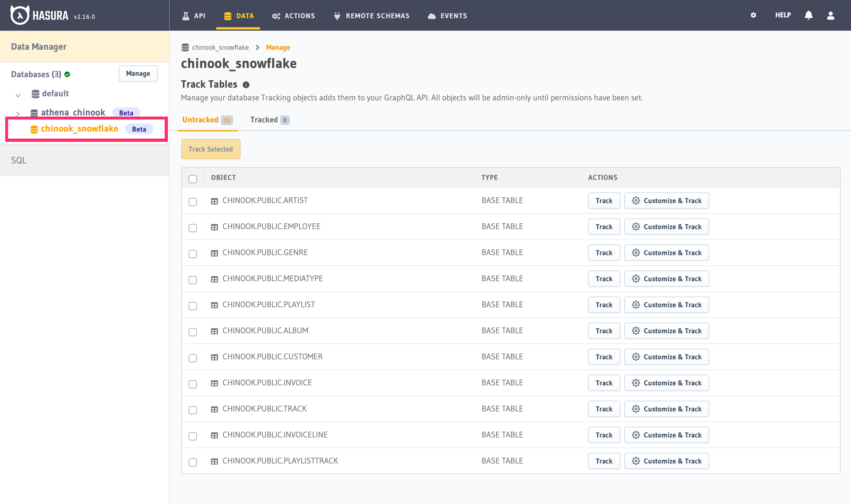Collapse the default database tree

[18, 95]
